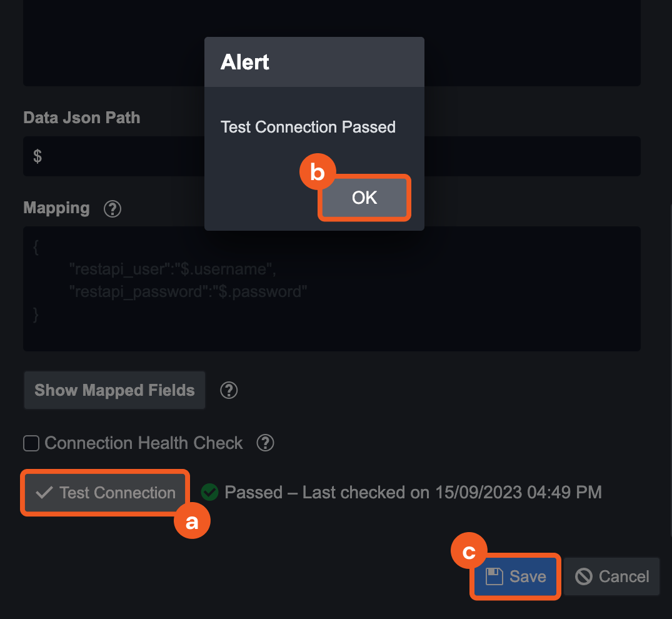672x619 pixels.
Task: Click help icon next to Show Mapped Fields
Action: [229, 391]
